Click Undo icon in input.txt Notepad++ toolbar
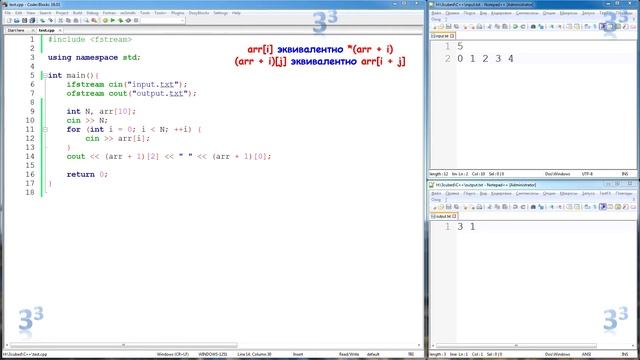 point(515,27)
